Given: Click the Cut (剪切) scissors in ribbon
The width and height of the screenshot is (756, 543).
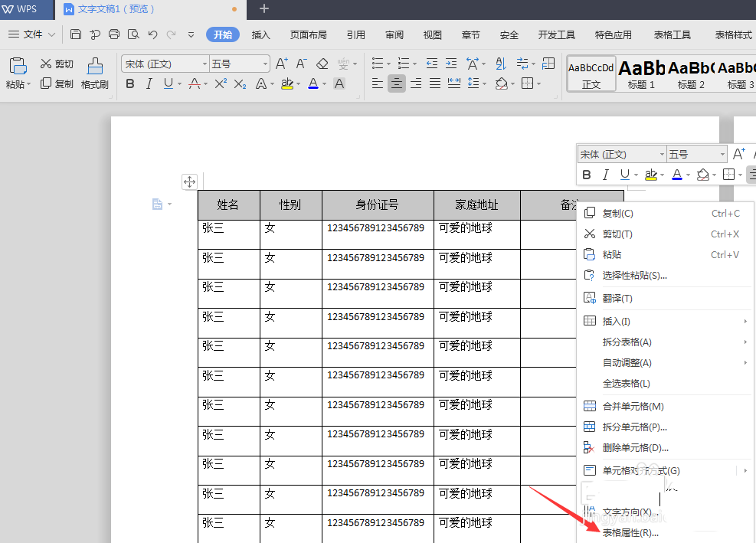Looking at the screenshot, I should coord(57,64).
